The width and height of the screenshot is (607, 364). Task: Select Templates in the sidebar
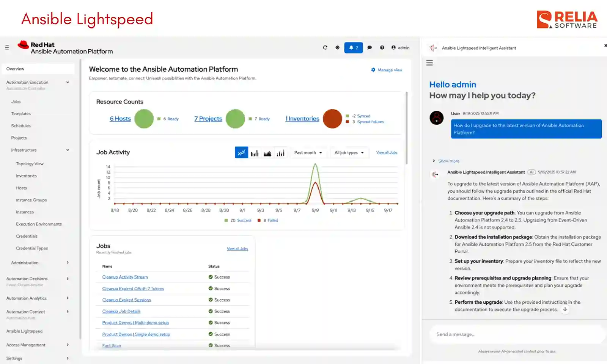(20, 113)
